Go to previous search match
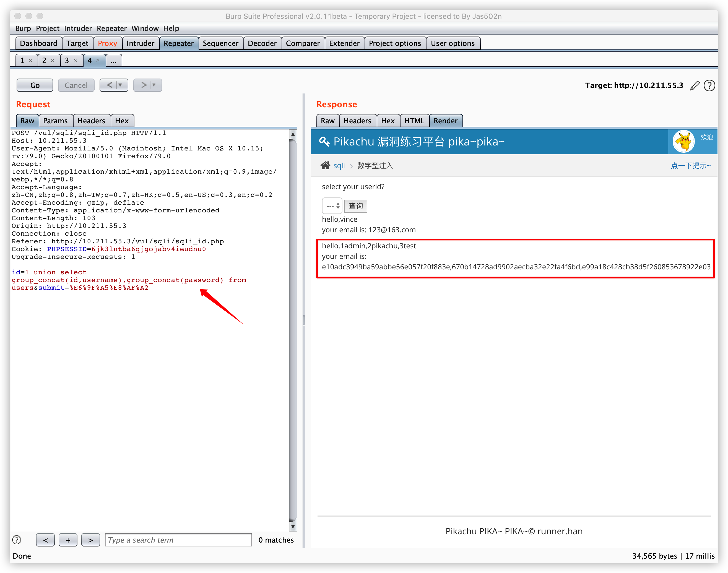The image size is (728, 573). click(45, 540)
